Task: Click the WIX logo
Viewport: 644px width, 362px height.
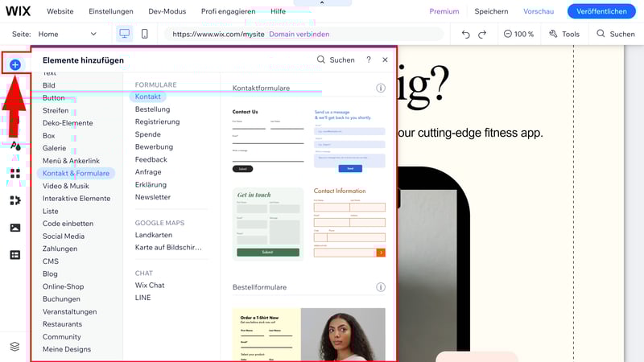Action: pyautogui.click(x=18, y=11)
